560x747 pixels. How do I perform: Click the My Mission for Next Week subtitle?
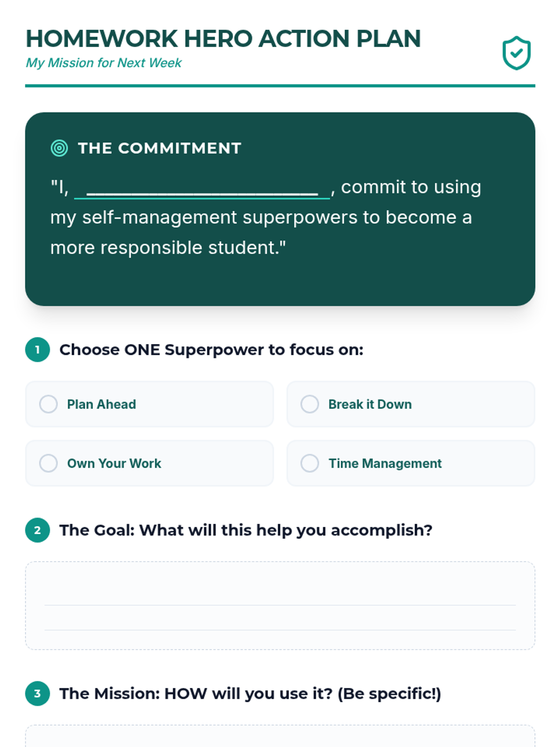[x=104, y=63]
